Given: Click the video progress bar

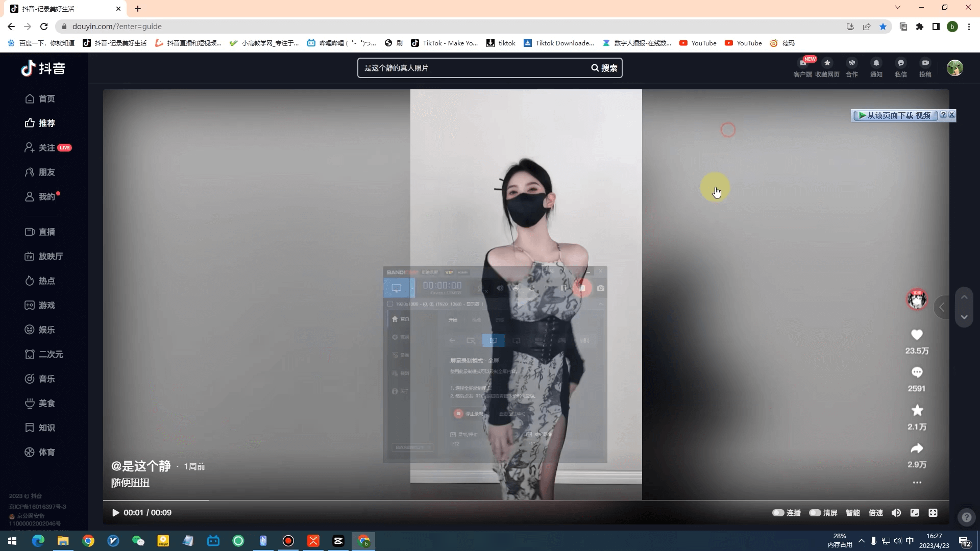Looking at the screenshot, I should click(526, 500).
